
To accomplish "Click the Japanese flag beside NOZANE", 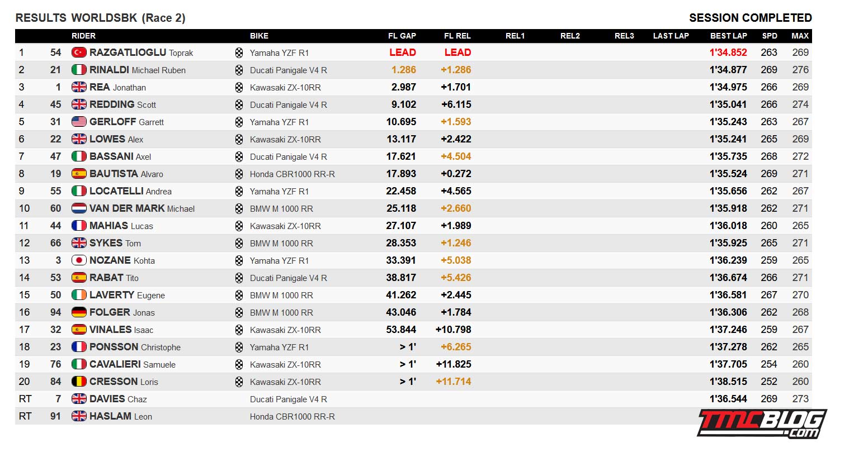I will point(79,260).
